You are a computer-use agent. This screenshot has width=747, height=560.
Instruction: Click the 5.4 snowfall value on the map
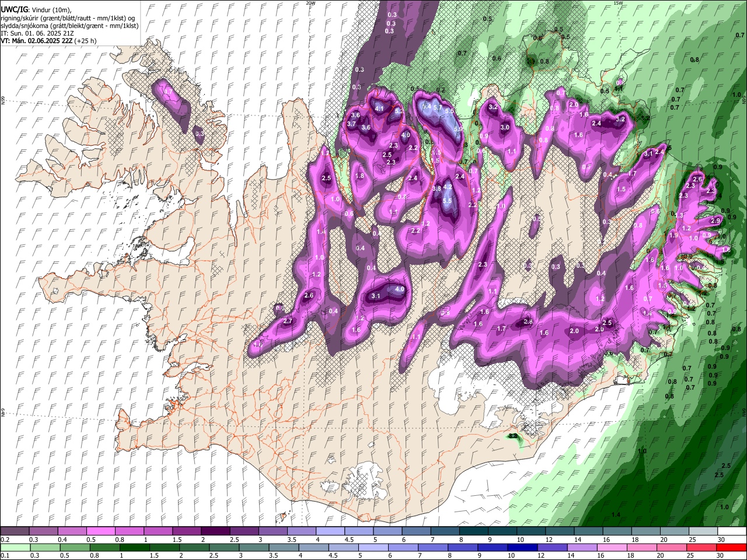[x=427, y=106]
